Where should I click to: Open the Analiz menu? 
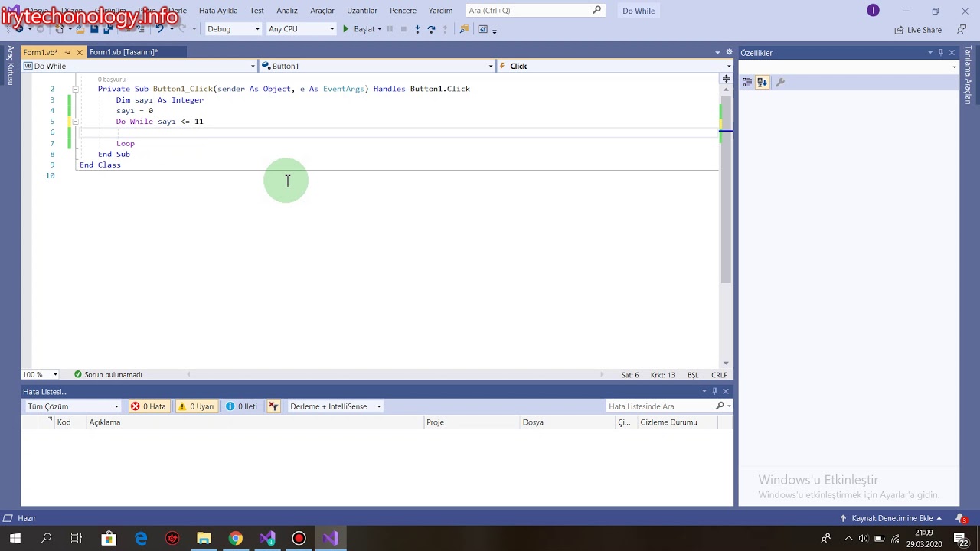point(287,11)
